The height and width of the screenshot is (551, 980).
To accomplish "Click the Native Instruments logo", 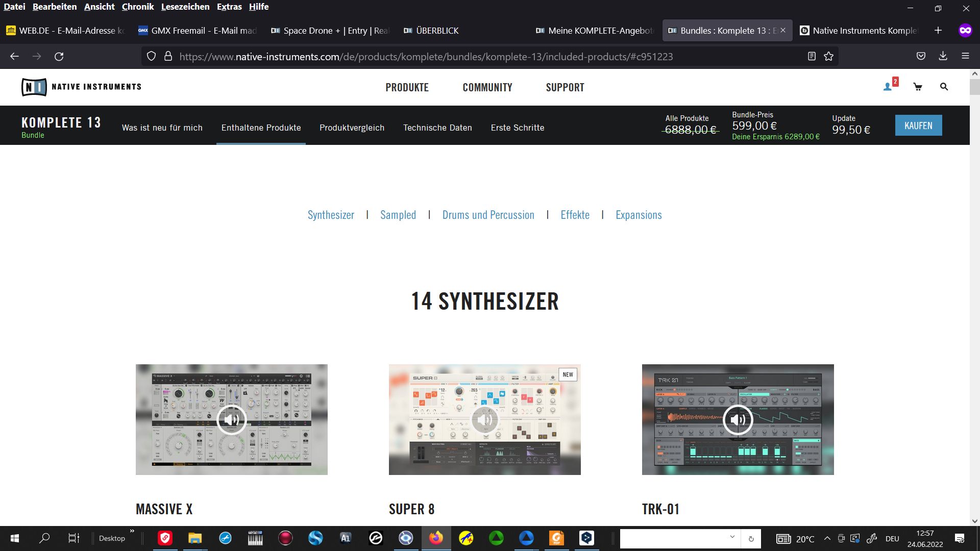I will (82, 87).
